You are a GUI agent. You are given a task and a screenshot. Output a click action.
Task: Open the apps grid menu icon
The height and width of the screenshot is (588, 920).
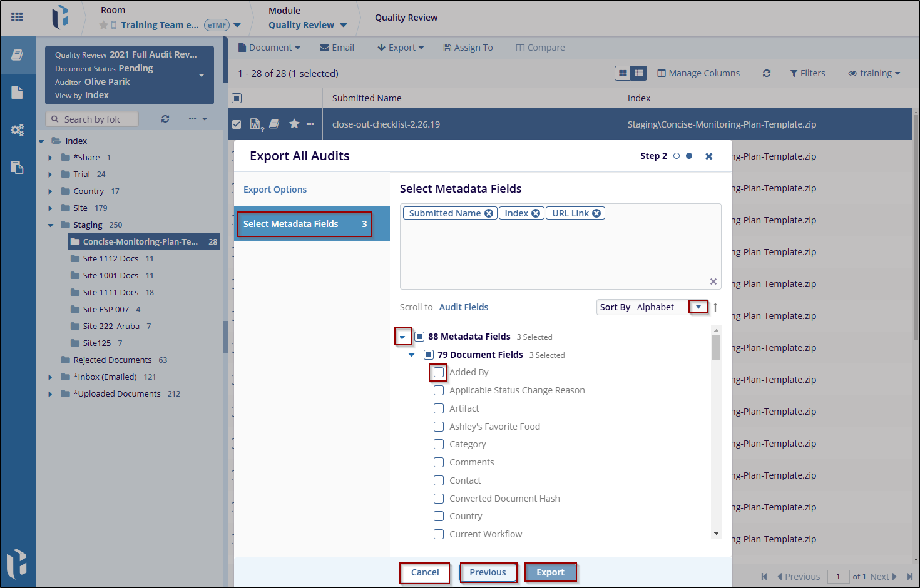pos(17,17)
